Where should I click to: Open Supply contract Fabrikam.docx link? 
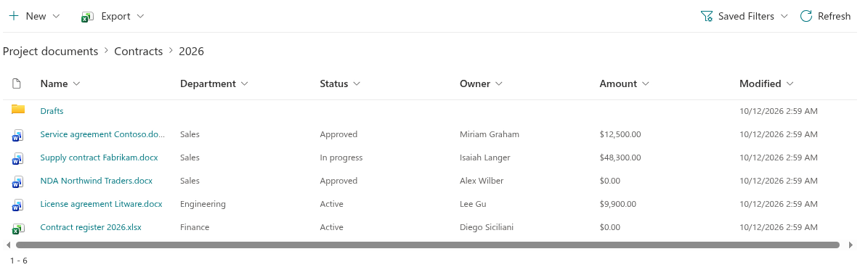click(99, 157)
